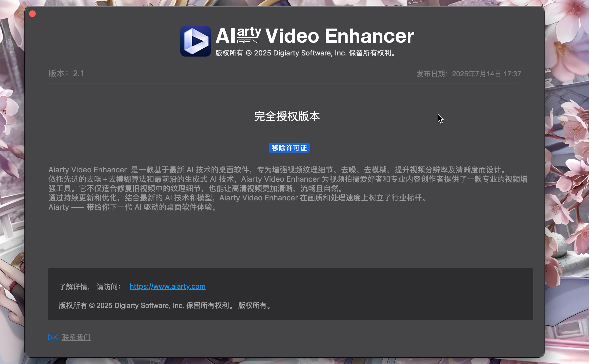Viewport: 589px width, 364px height.
Task: Click the line 'Aiarty —— 带给你下一代 AI 驱动的桌面软件体验。'
Action: (134, 207)
